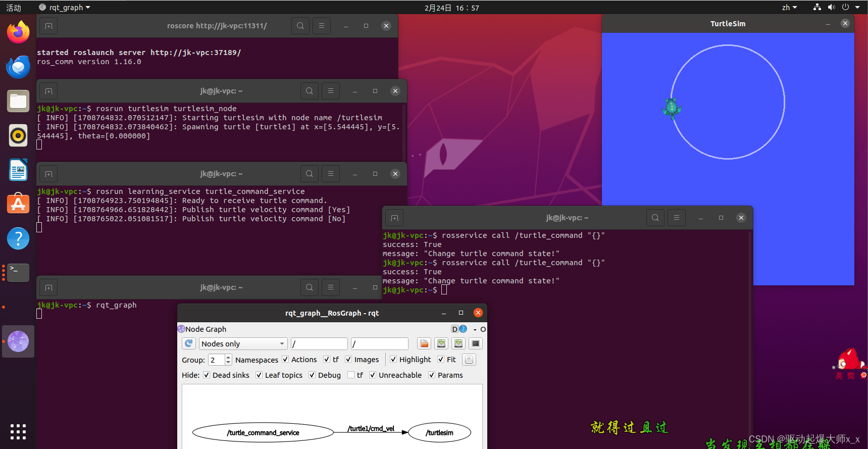Click the fit-in-view button beside Fit
868x449 pixels.
click(x=469, y=360)
